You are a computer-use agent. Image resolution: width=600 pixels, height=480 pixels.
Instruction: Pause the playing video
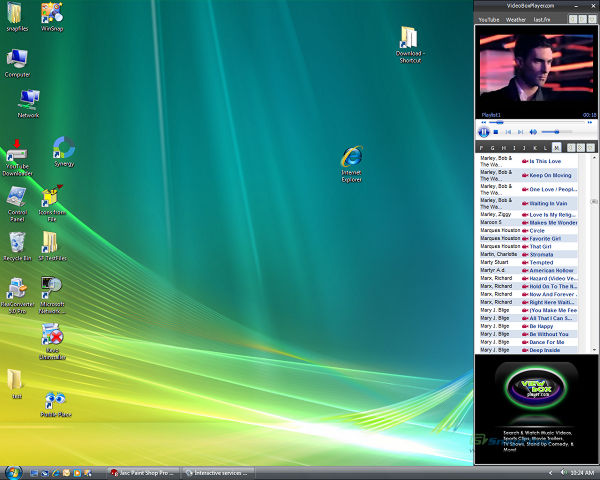click(484, 132)
